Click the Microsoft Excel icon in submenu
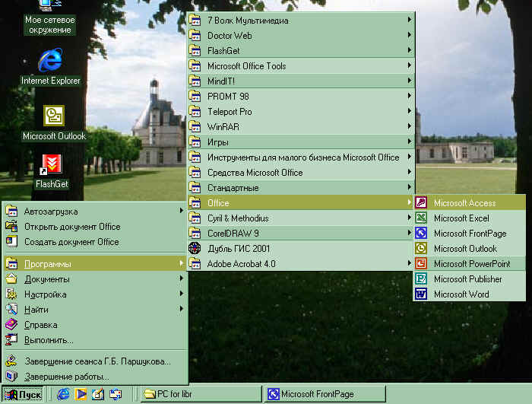532x404 pixels. tap(421, 218)
